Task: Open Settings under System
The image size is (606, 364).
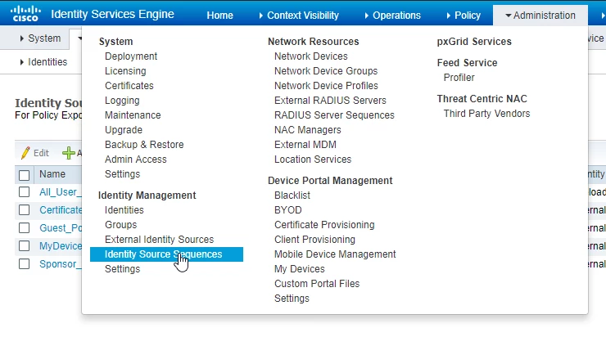Action: pyautogui.click(x=123, y=174)
